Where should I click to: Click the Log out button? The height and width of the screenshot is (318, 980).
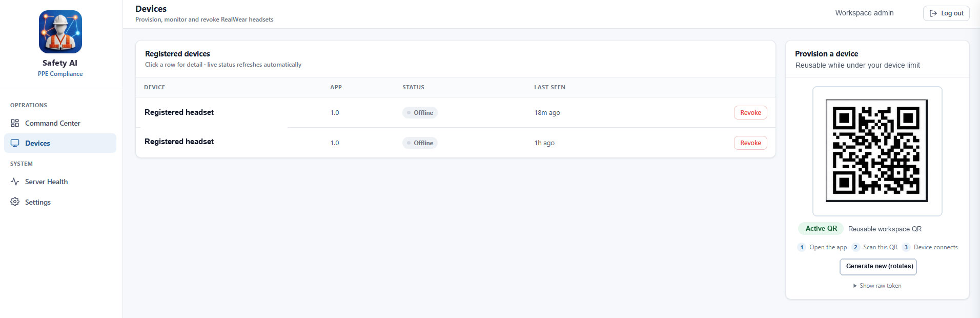pos(946,13)
